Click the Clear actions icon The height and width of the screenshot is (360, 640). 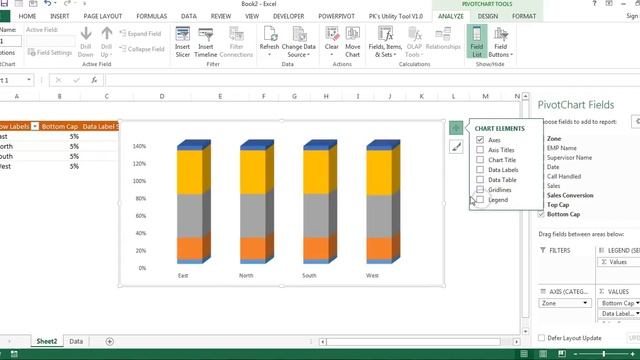[x=332, y=35]
